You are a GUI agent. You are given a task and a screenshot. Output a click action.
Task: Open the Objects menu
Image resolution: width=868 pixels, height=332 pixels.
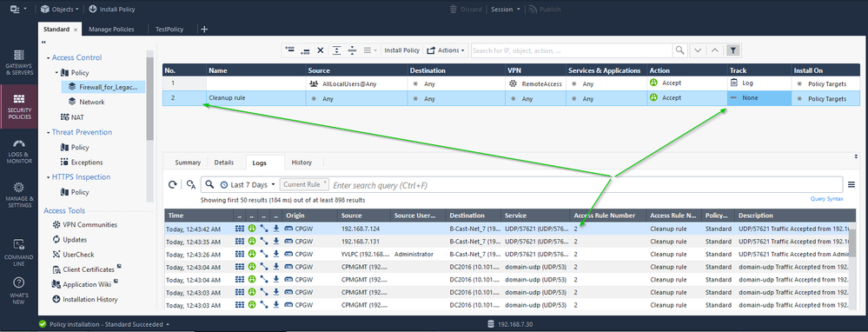point(59,9)
